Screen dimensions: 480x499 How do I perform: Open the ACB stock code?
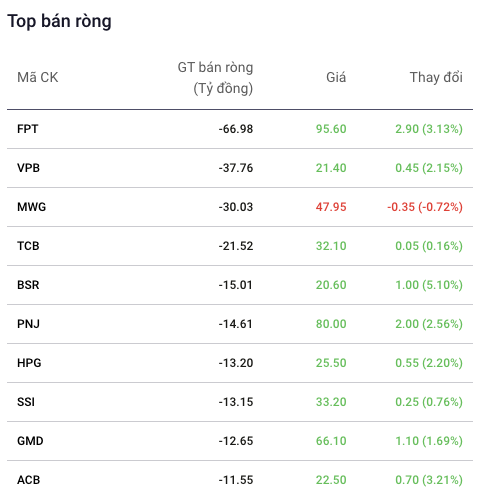[28, 480]
